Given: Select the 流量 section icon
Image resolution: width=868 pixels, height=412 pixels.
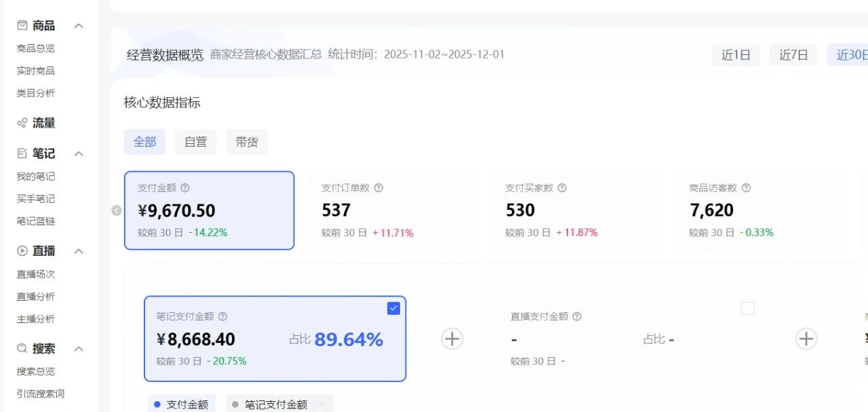Looking at the screenshot, I should point(20,123).
